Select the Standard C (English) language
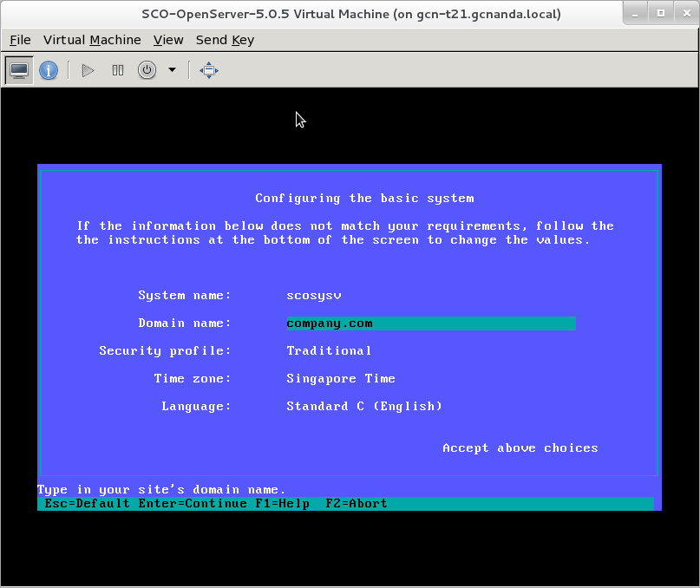The image size is (700, 588). tap(363, 407)
